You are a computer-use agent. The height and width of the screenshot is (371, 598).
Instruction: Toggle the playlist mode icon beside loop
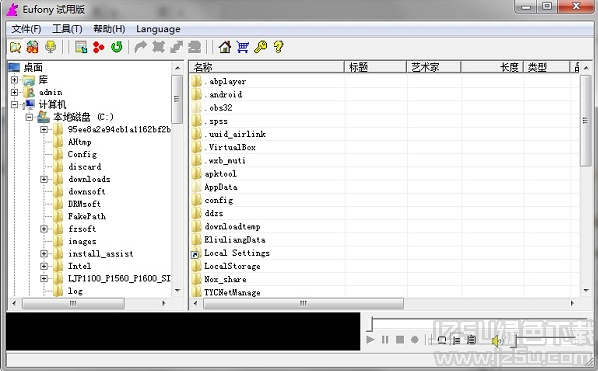coord(457,339)
